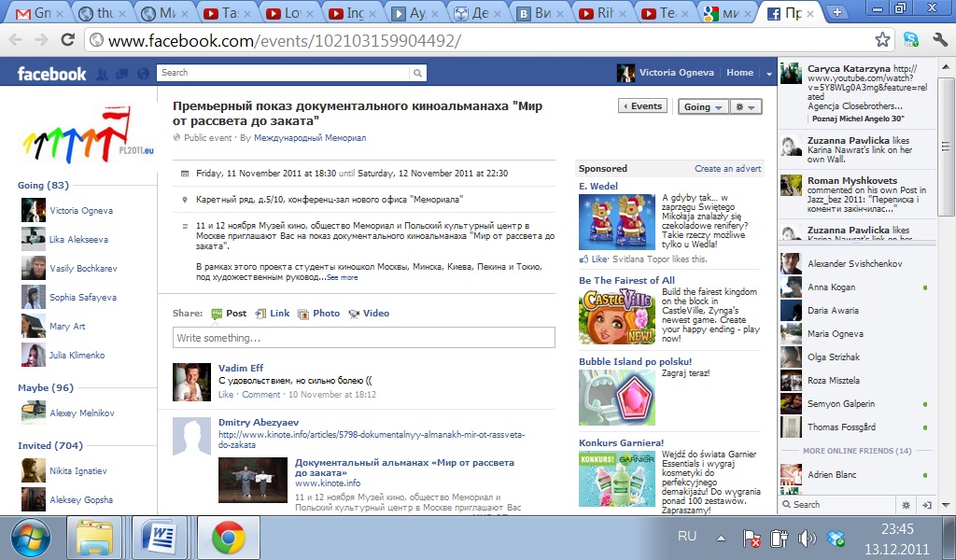Open Going (83) guest list
The width and height of the screenshot is (956, 560).
coord(43,185)
